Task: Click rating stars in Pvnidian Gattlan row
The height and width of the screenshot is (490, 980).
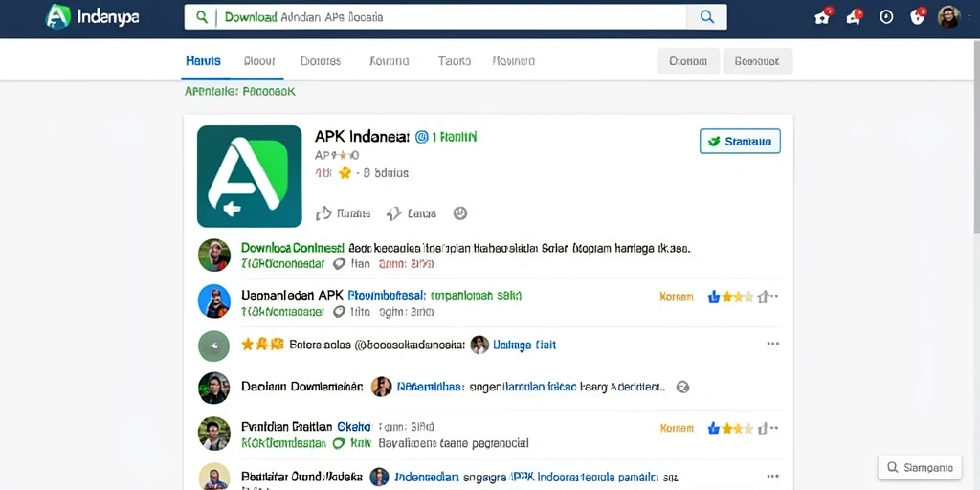Action: (x=738, y=429)
